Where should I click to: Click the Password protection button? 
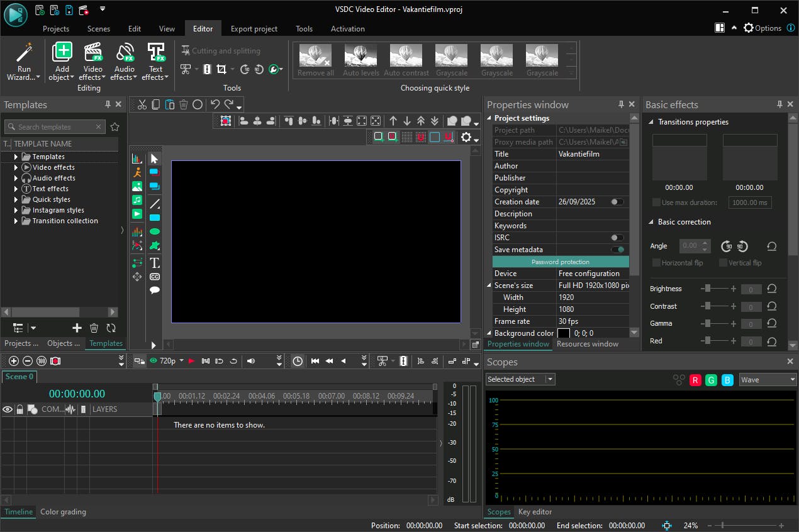click(x=560, y=262)
